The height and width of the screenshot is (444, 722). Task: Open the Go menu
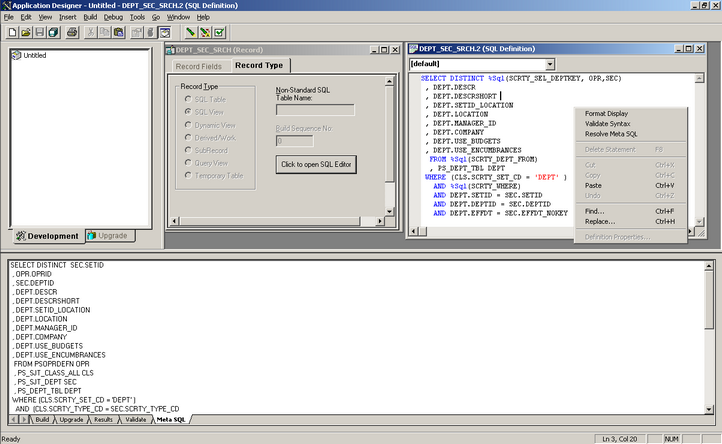coord(156,17)
